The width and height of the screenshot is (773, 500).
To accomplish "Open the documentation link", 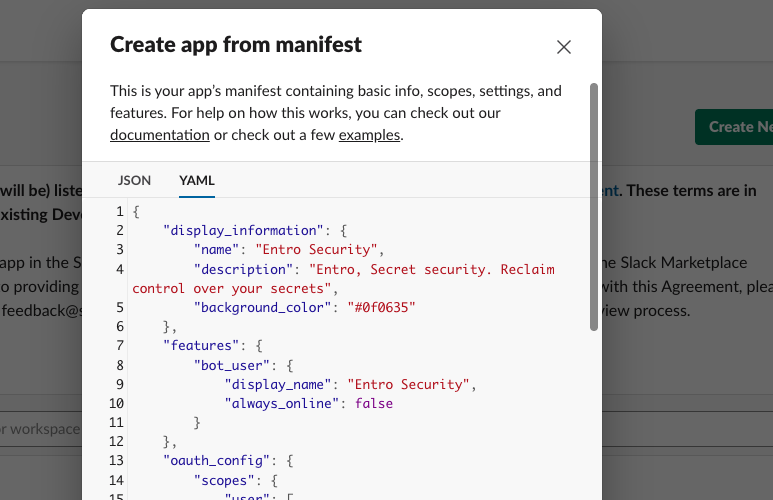I will pyautogui.click(x=160, y=135).
